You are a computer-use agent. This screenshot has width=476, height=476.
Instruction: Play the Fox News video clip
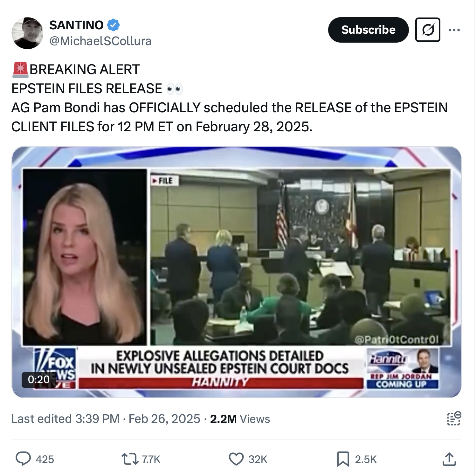click(237, 272)
